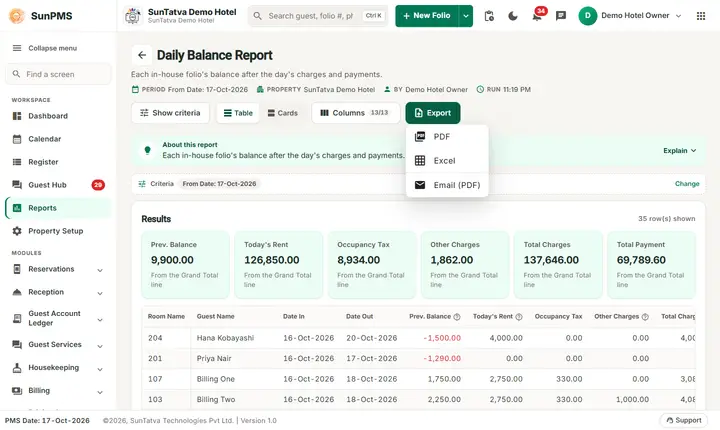Image resolution: width=720 pixels, height=430 pixels.
Task: Click help icon next to Other Charges column
Action: (x=645, y=317)
